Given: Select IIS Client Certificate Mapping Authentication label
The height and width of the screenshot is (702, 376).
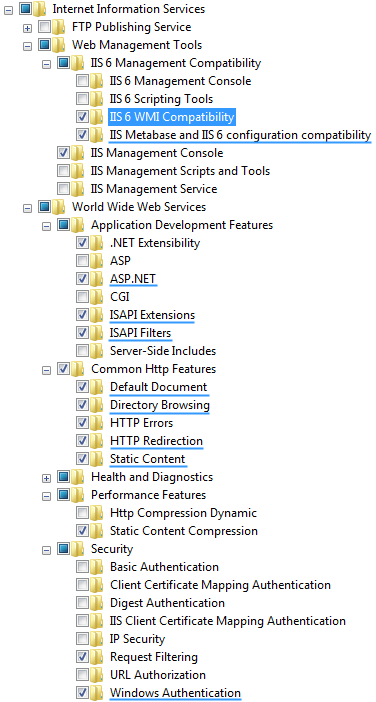Looking at the screenshot, I should tap(228, 621).
